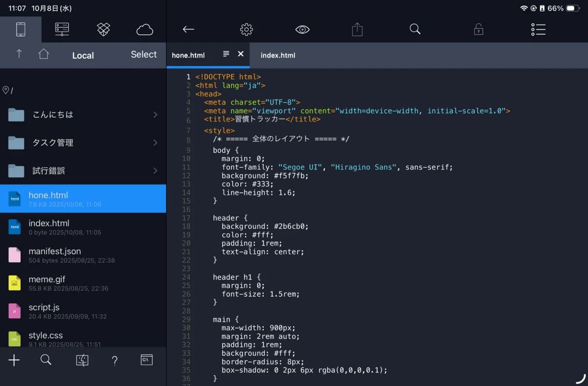
Task: Expand the 試行錯誤 folder chevron
Action: click(155, 170)
